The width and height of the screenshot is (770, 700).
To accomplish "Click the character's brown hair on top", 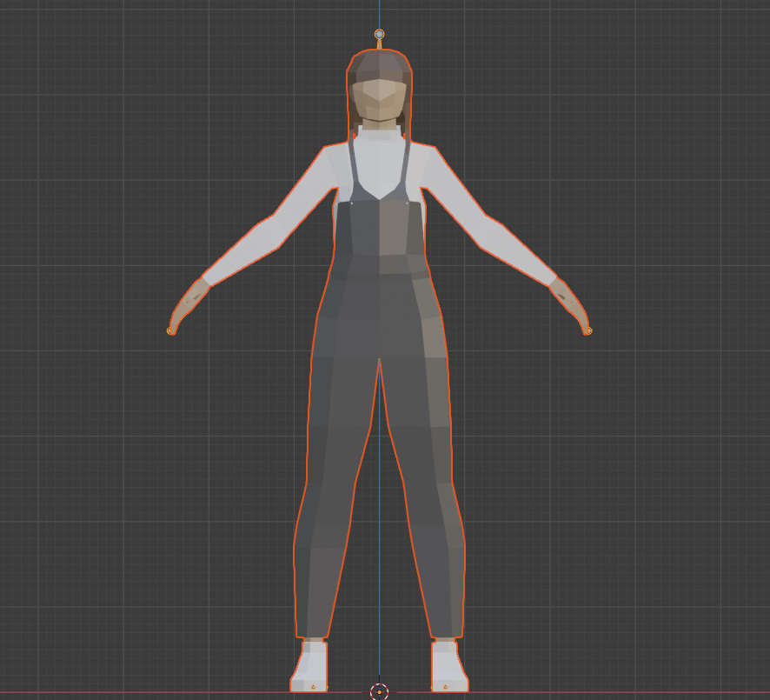I will (379, 63).
